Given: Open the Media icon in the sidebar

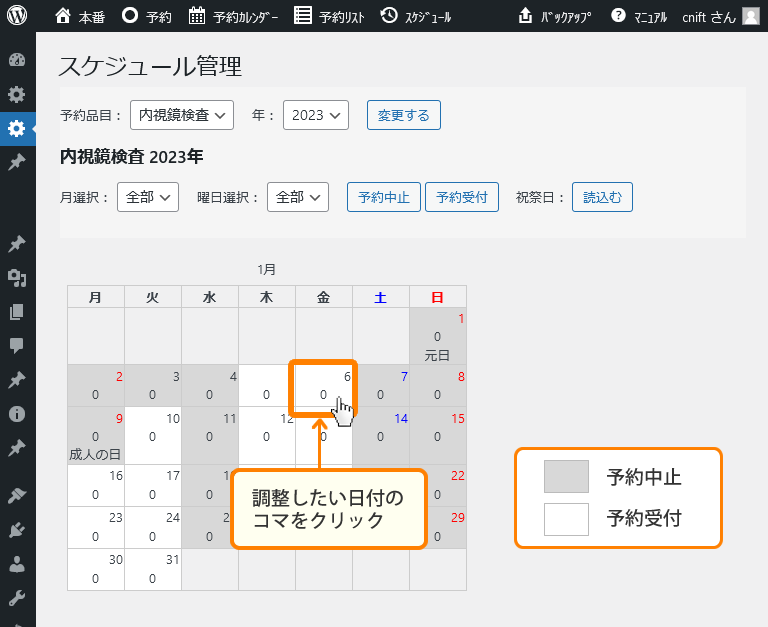Looking at the screenshot, I should pyautogui.click(x=17, y=278).
